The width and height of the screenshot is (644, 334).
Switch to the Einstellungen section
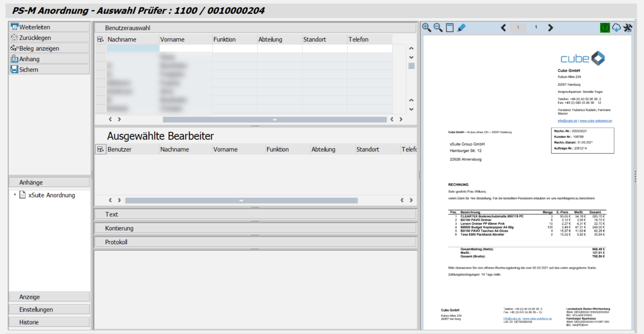tap(49, 309)
